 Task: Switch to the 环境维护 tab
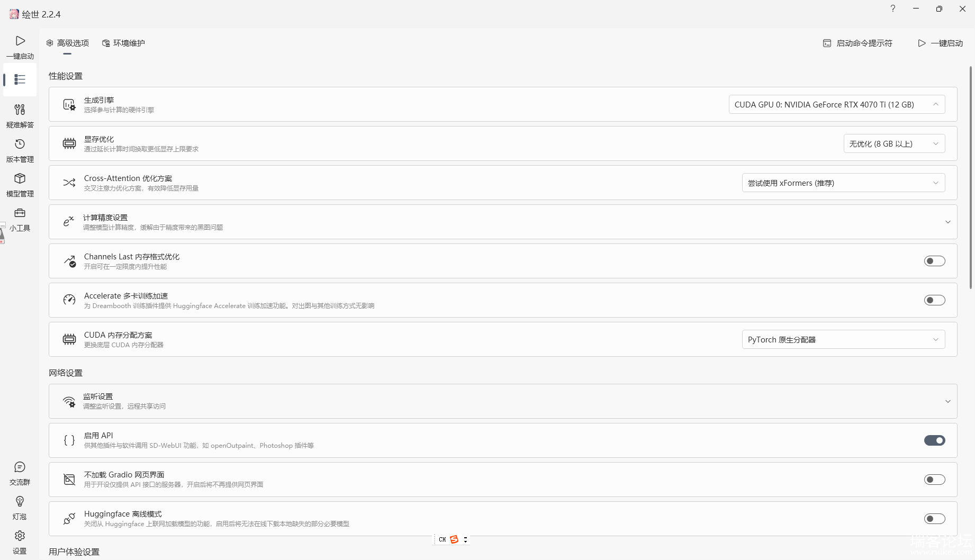coord(123,43)
